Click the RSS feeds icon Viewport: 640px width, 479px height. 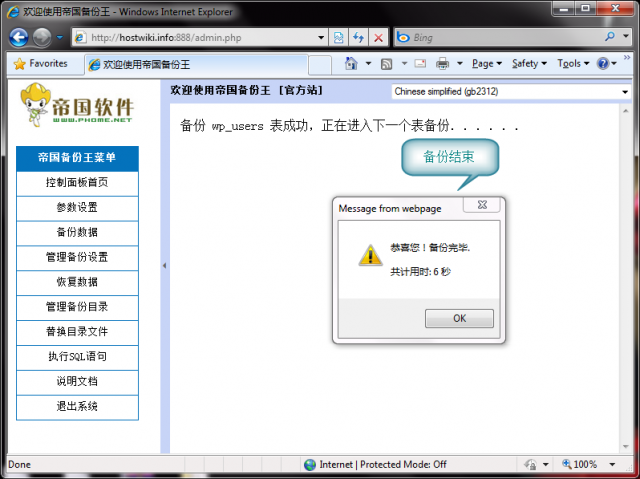(386, 64)
